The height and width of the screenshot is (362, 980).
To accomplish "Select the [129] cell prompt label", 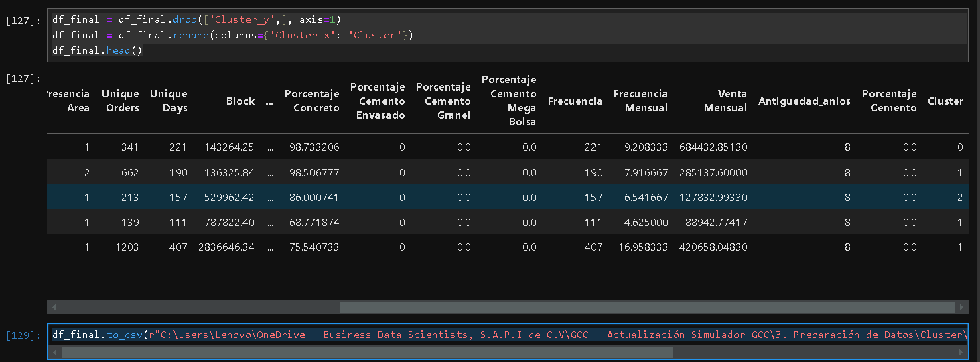I will tap(23, 335).
